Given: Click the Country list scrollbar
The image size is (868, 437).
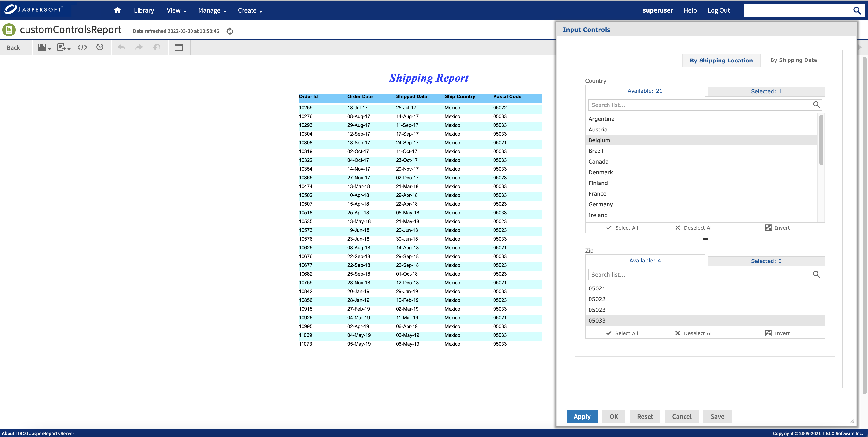Looking at the screenshot, I should point(821,140).
